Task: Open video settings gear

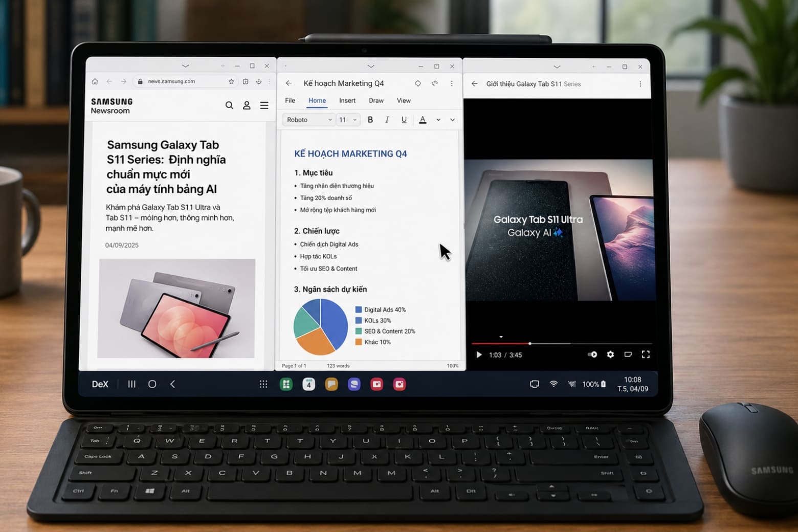Action: pyautogui.click(x=610, y=354)
